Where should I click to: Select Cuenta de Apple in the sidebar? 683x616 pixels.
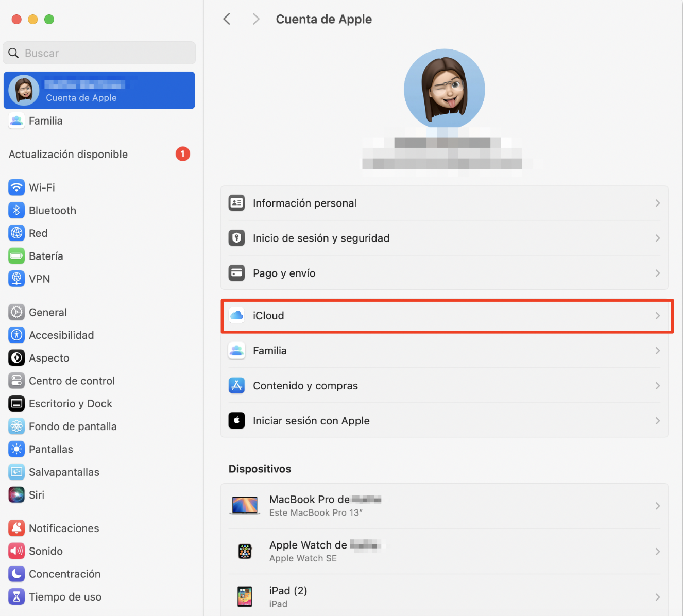click(x=99, y=90)
